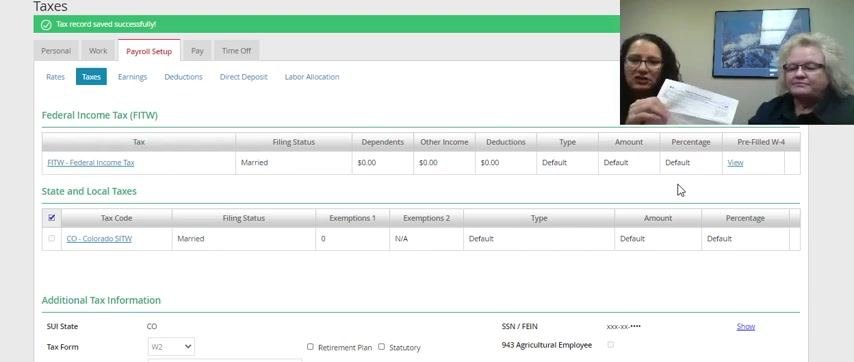
Task: Open the Deductions sub-tab
Action: pyautogui.click(x=184, y=77)
